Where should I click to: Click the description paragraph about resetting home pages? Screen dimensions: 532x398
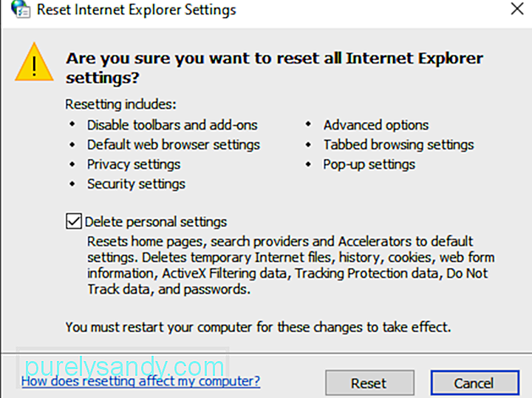[290, 266]
